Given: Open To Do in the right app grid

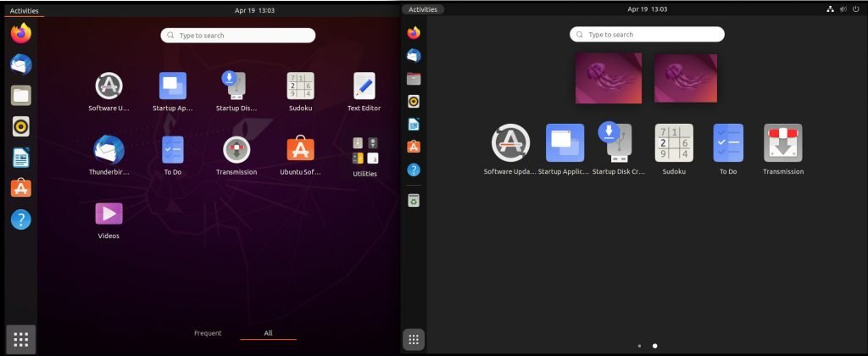Looking at the screenshot, I should pyautogui.click(x=728, y=149).
